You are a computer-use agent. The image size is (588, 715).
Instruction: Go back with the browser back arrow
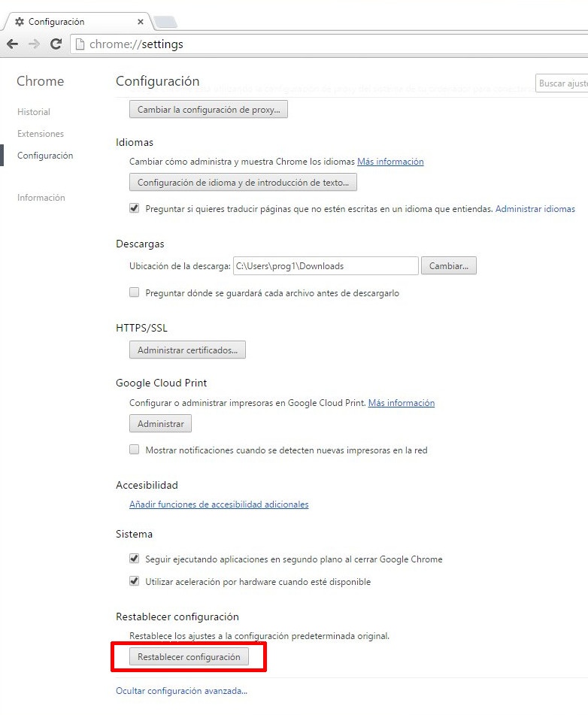point(13,44)
